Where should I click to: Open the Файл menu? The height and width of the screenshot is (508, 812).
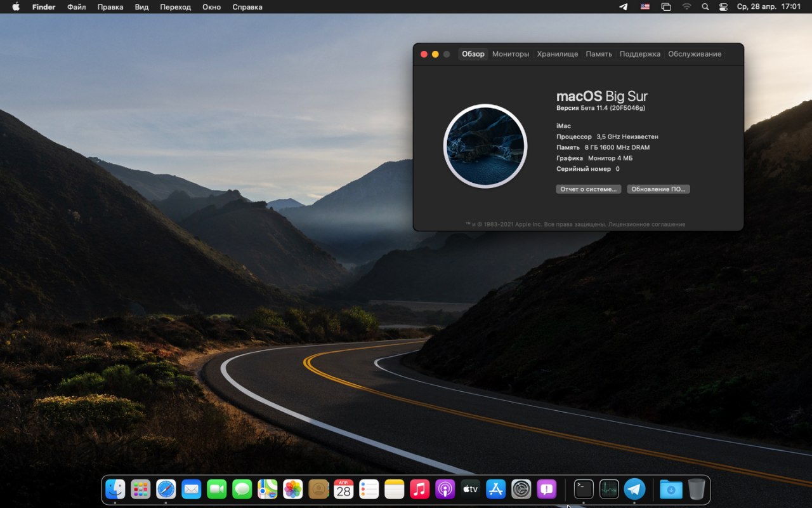76,7
